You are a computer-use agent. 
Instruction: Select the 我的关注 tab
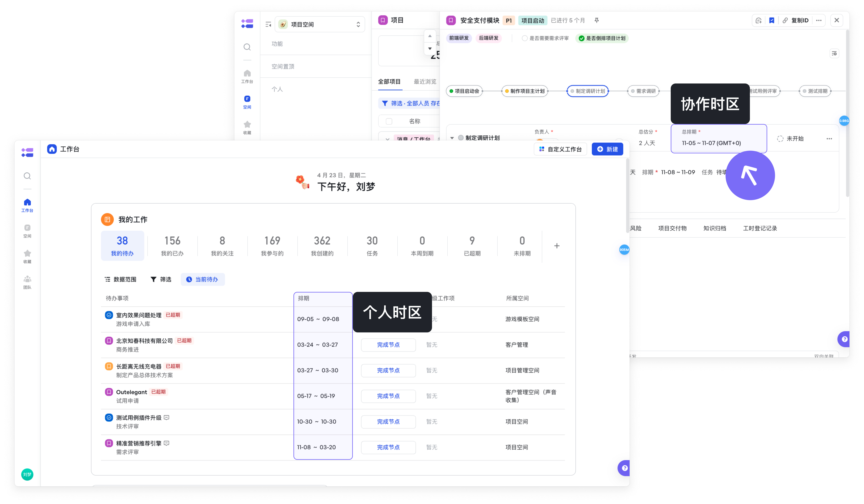222,246
